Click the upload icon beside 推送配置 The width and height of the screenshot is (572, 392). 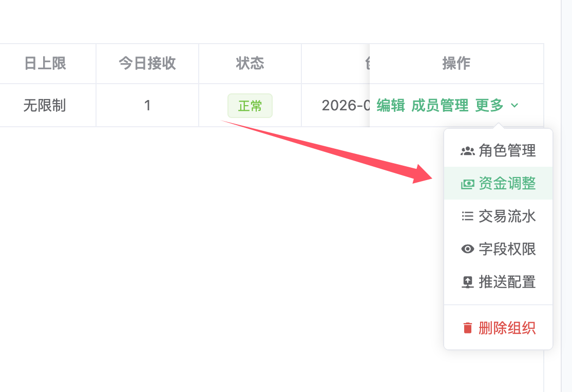click(x=467, y=282)
